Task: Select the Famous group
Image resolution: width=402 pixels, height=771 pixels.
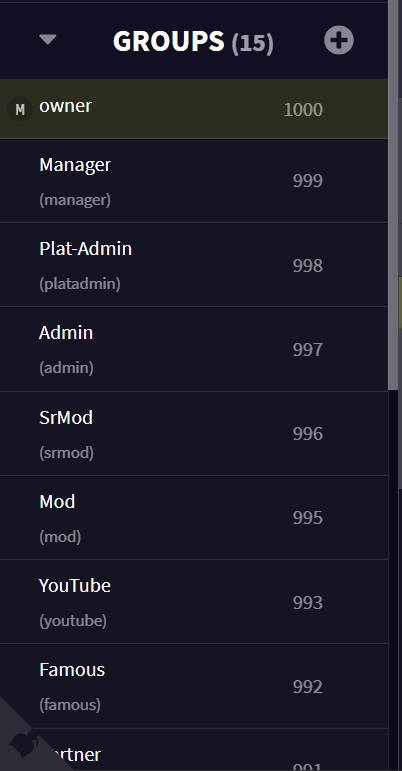Action: (194, 686)
